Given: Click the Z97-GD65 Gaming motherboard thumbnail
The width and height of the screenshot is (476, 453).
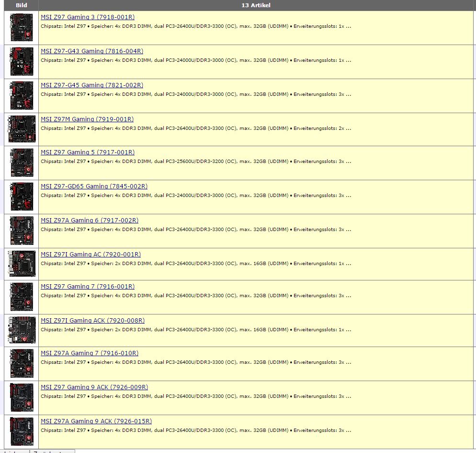Looking at the screenshot, I should point(22,197).
